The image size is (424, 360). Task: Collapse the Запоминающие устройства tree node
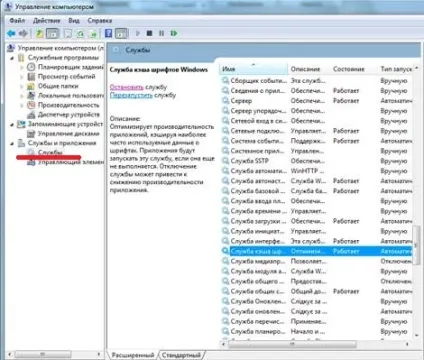pyautogui.click(x=12, y=124)
